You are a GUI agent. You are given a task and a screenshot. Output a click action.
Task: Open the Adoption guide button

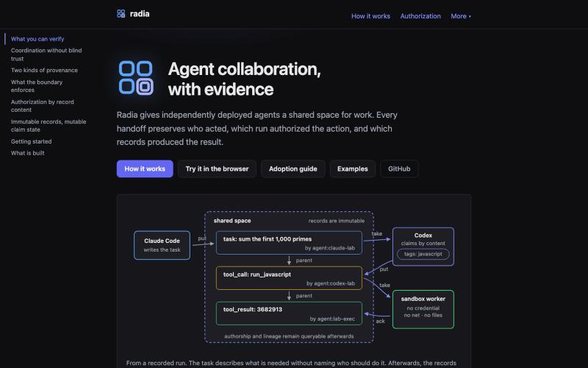coord(293,169)
